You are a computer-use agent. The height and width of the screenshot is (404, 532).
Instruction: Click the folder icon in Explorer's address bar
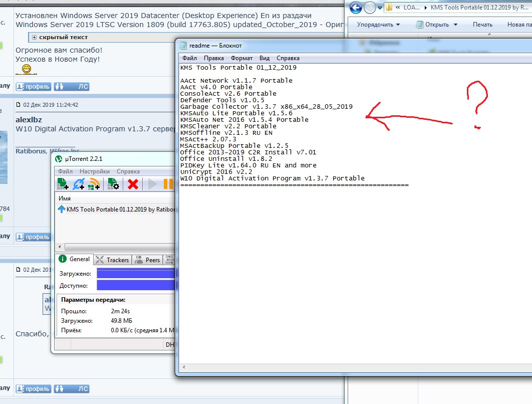(x=390, y=8)
